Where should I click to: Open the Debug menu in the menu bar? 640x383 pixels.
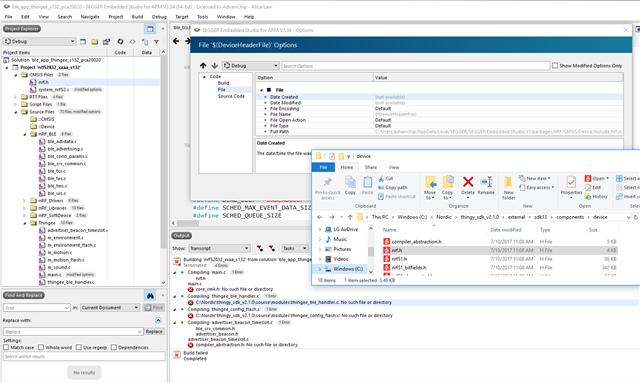(x=159, y=17)
